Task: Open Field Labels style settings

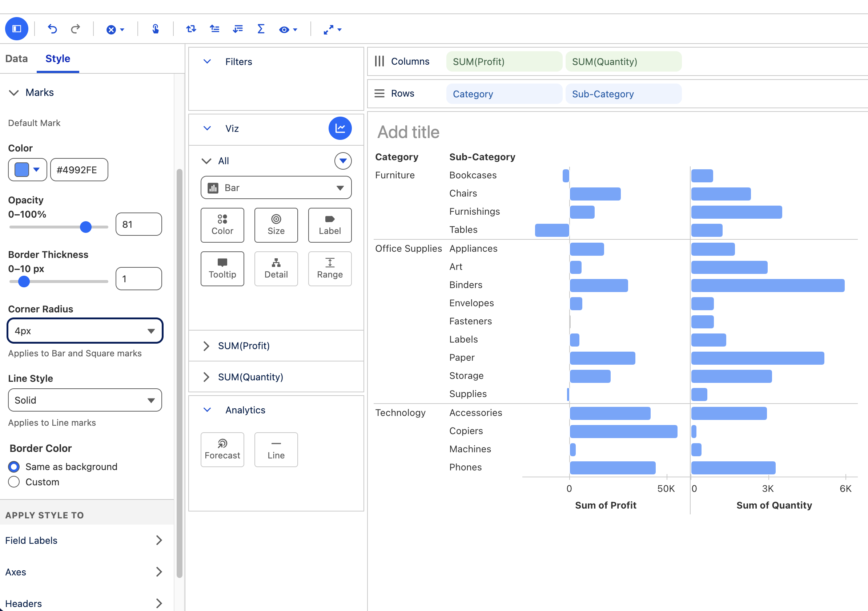Action: coord(85,540)
